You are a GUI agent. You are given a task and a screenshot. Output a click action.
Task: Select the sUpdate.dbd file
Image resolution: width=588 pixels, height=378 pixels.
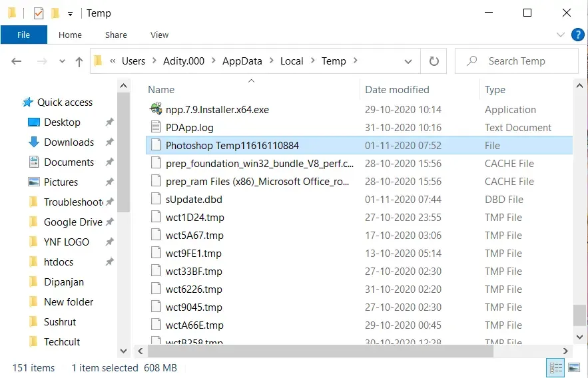(x=194, y=200)
